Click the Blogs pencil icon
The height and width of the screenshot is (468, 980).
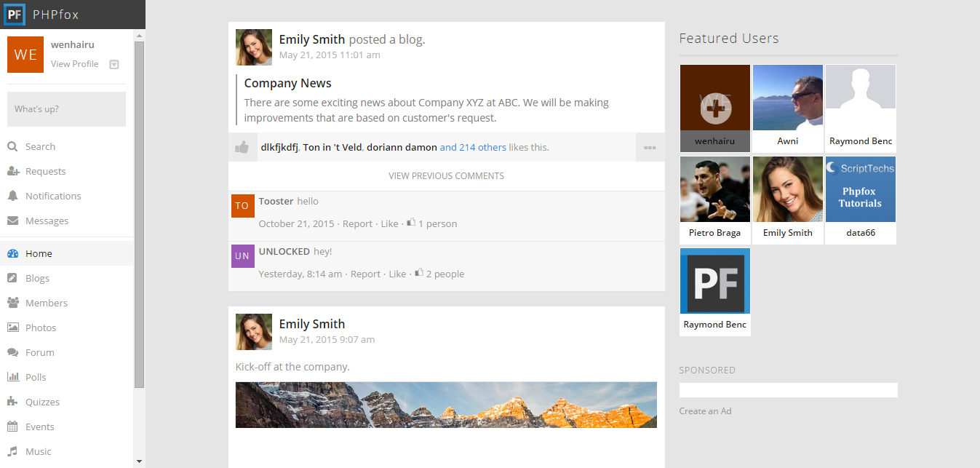click(x=12, y=278)
